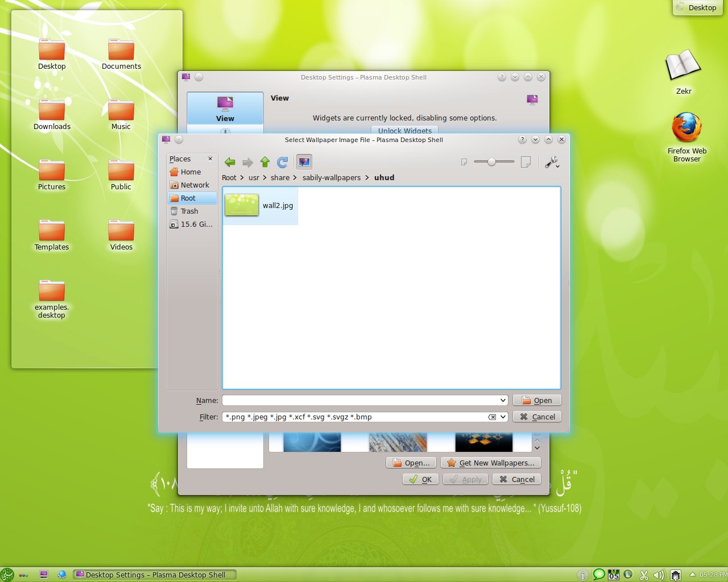
Task: Open the dialog options wrench menu
Action: coord(551,162)
